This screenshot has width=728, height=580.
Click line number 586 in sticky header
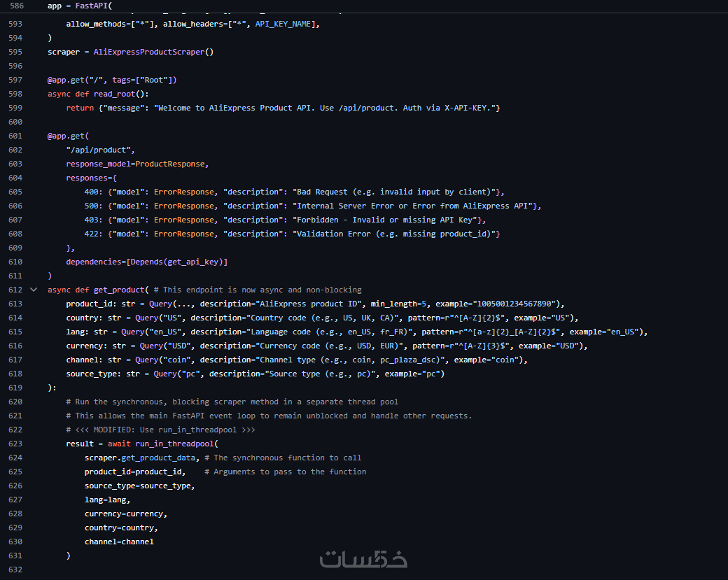point(17,6)
